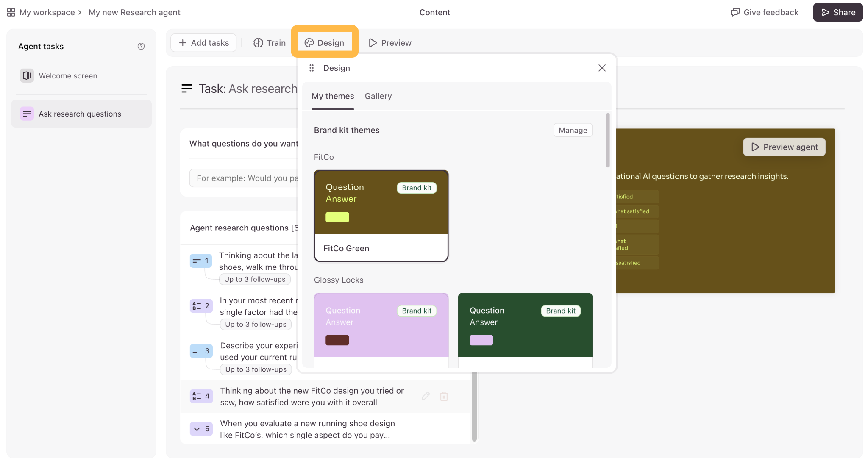Click the Agent research questions heading

244,228
